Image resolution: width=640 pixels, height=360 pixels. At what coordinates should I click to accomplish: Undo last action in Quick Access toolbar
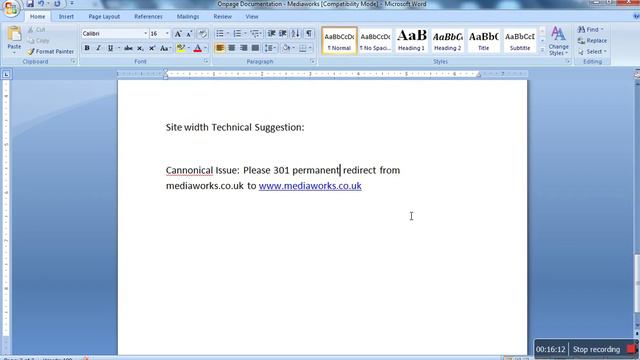coord(41,4)
